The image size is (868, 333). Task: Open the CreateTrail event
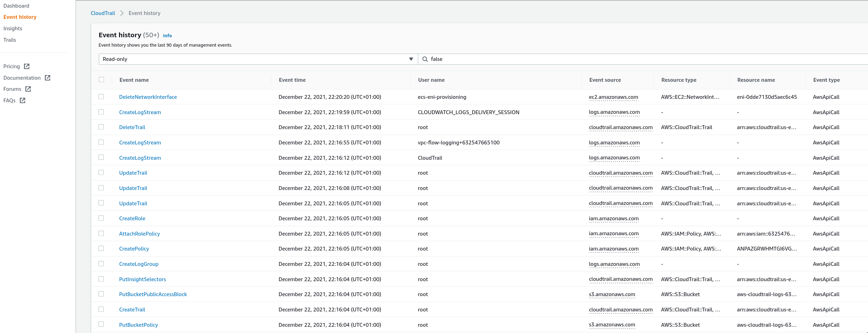tap(132, 310)
